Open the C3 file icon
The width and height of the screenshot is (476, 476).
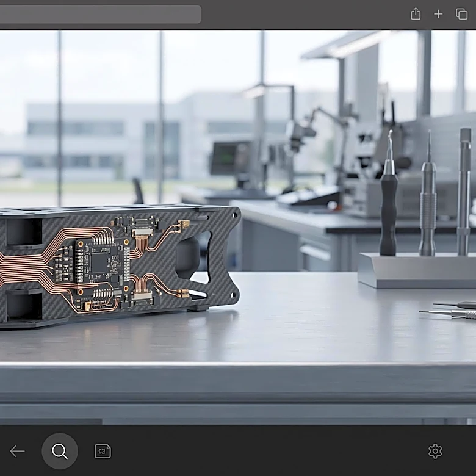click(103, 451)
